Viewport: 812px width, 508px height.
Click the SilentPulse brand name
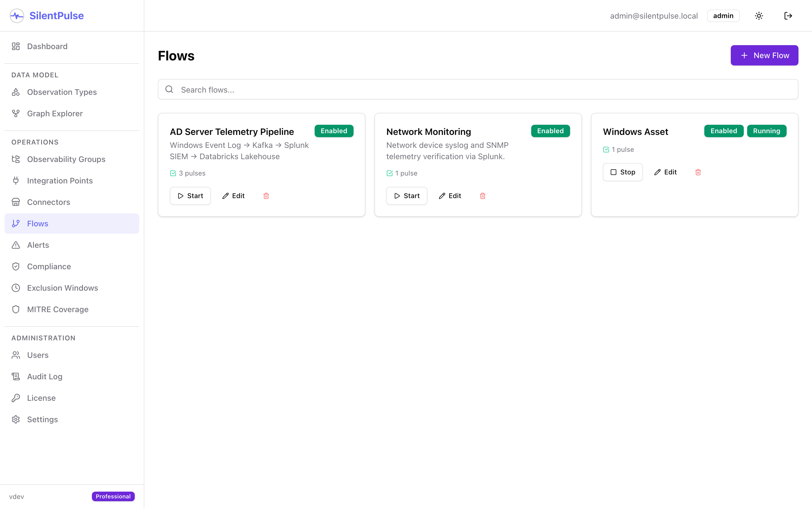57,16
